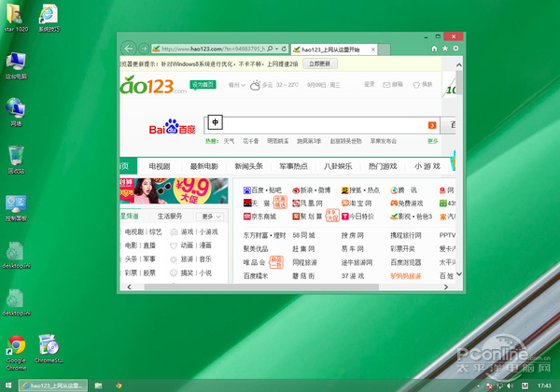Open the 电视剧 navigation tab
Viewport: 560px width, 392px height.
click(x=160, y=166)
